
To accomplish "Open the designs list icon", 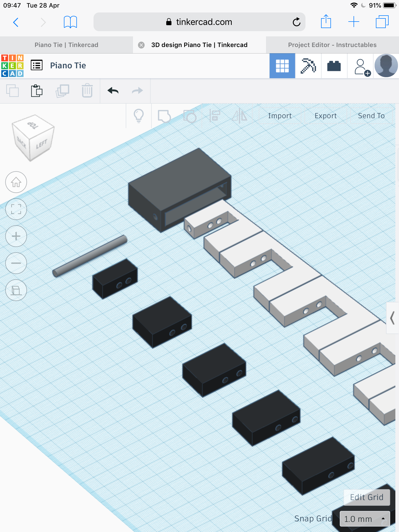I will pos(37,65).
